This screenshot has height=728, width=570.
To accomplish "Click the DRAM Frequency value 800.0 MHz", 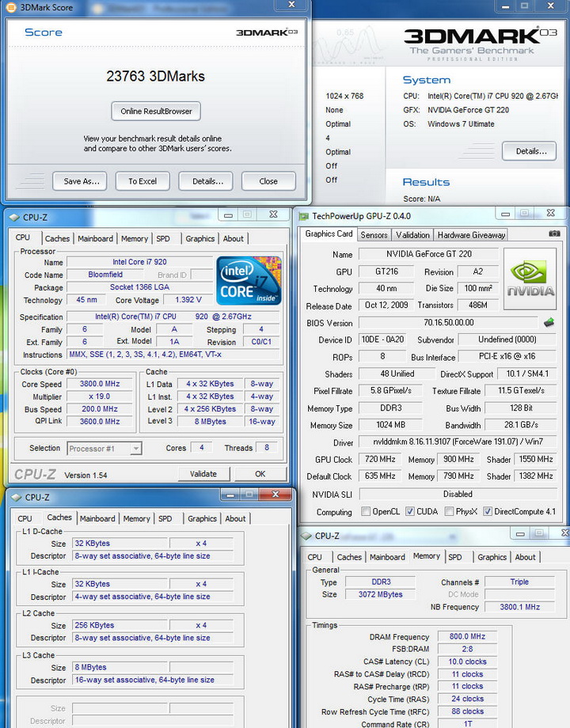I will 467,636.
